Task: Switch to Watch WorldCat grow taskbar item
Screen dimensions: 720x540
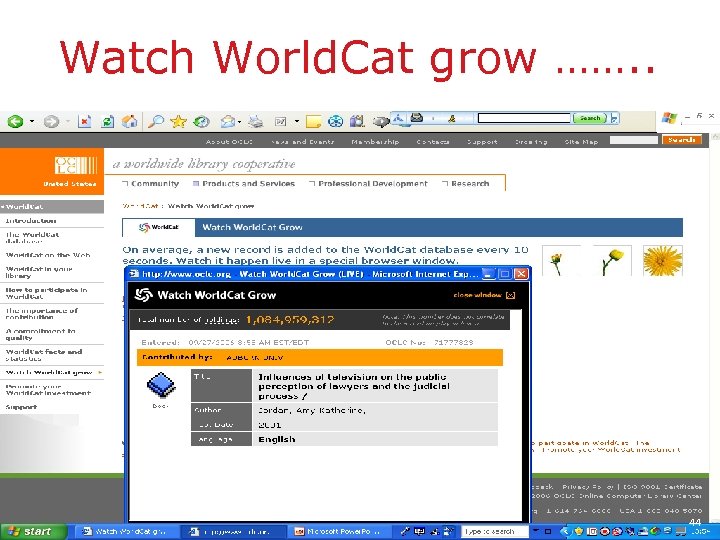Action: 125,532
